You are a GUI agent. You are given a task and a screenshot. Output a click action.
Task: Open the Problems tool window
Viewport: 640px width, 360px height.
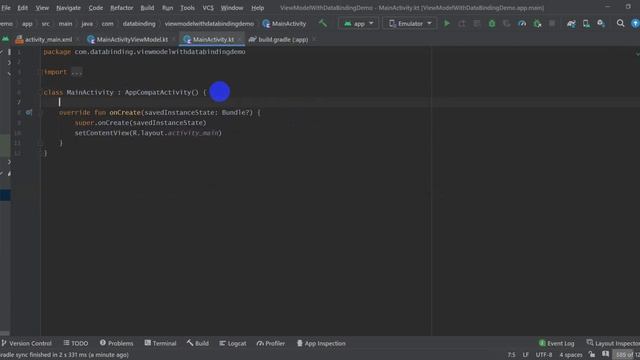116,343
